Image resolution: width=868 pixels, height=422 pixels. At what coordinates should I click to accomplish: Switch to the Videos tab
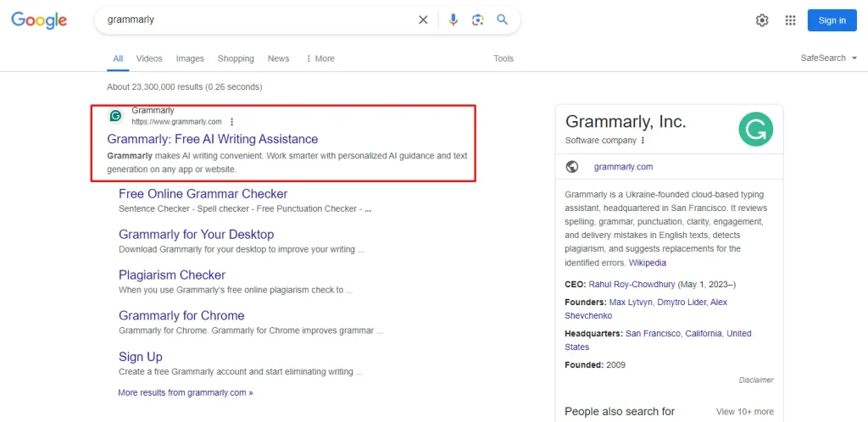pos(149,58)
